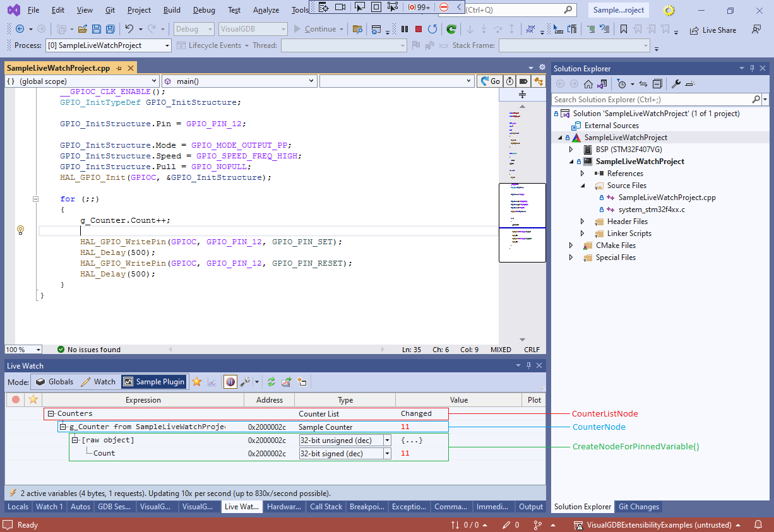Image resolution: width=774 pixels, height=532 pixels.
Task: Select Watch mode in Live Watch
Action: [x=98, y=382]
